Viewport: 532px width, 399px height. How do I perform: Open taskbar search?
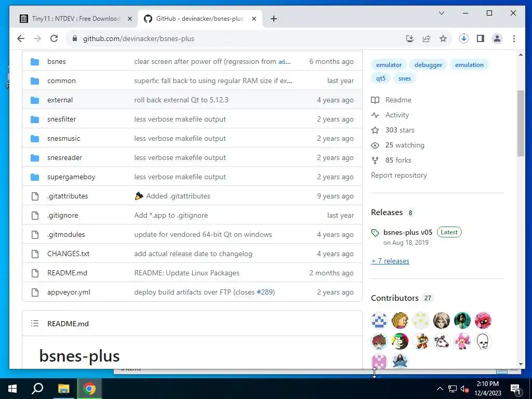(x=37, y=388)
